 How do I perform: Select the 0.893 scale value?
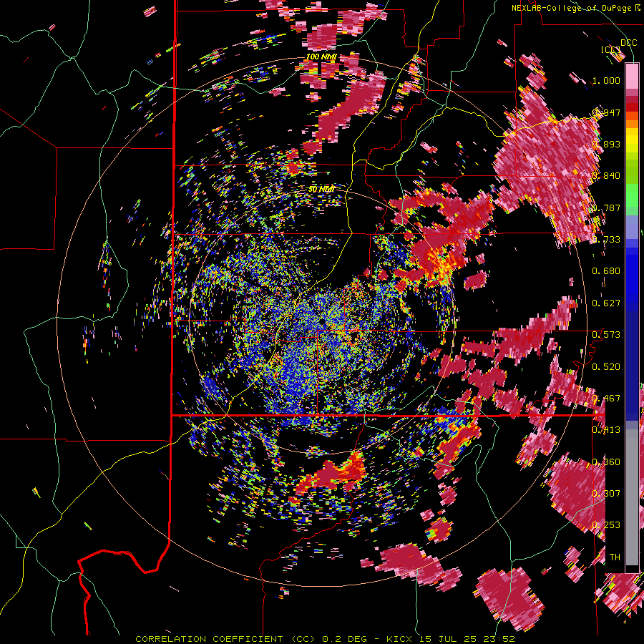pos(606,144)
